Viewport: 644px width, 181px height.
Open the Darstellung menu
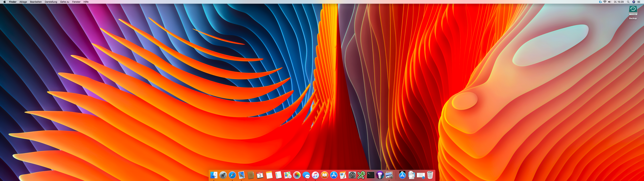click(51, 2)
